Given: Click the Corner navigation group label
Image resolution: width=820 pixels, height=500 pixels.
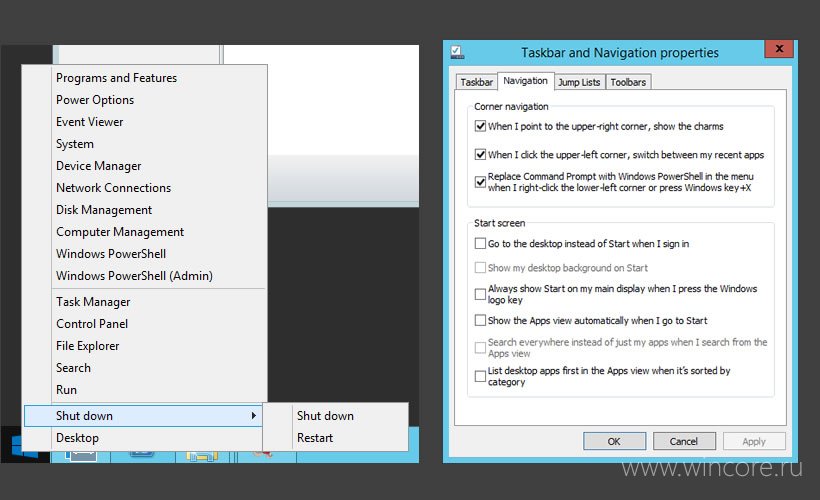Looking at the screenshot, I should (511, 106).
